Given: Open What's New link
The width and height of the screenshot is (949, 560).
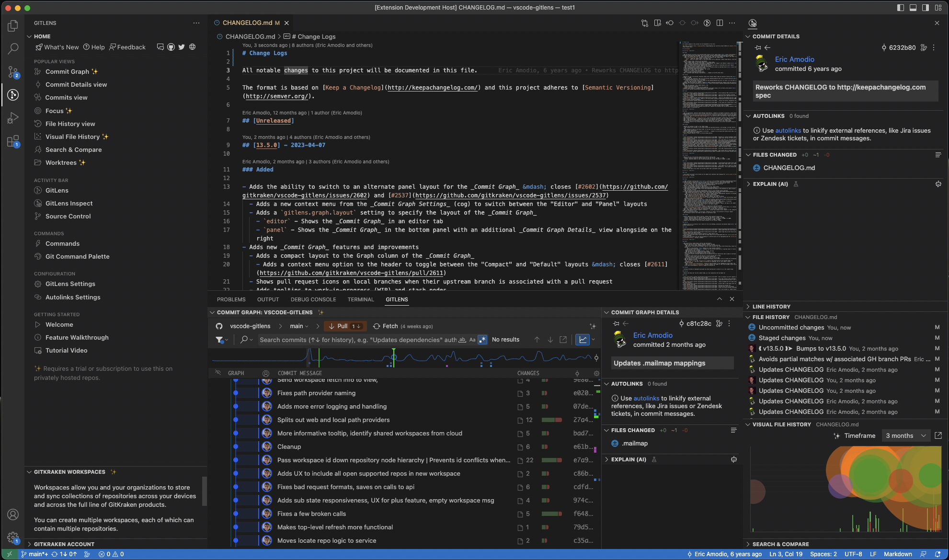Looking at the screenshot, I should pos(57,47).
